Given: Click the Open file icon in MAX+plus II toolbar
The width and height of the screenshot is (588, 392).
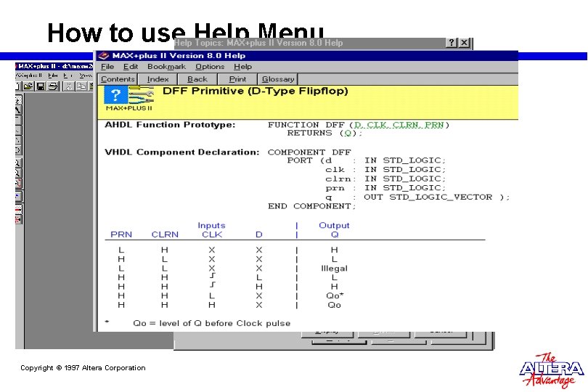Looking at the screenshot, I should (x=28, y=86).
